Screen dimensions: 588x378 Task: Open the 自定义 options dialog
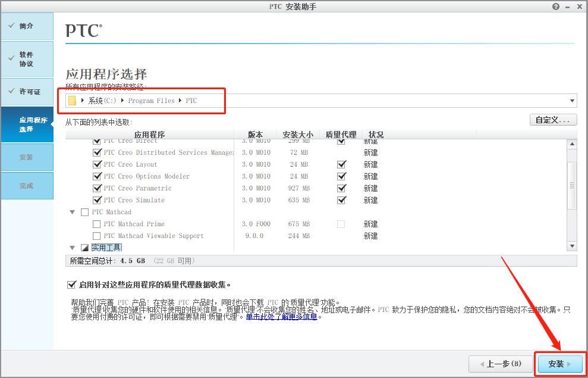pyautogui.click(x=554, y=120)
